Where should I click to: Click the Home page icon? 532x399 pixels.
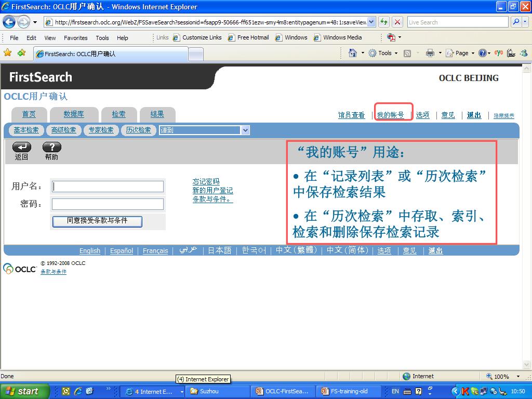[x=353, y=53]
